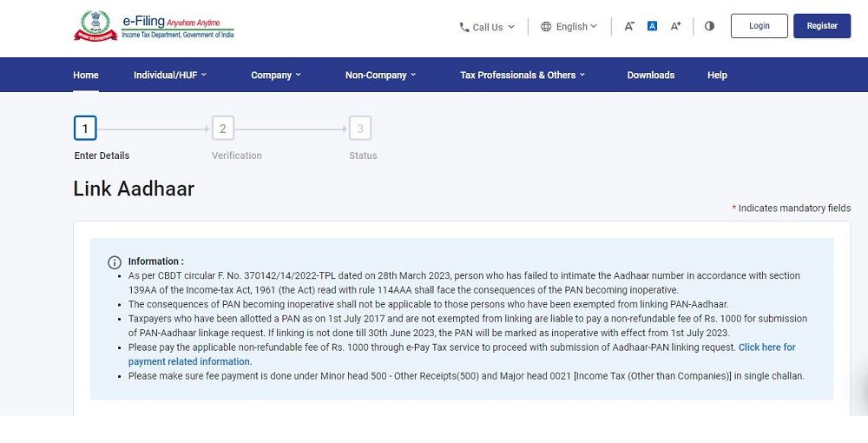Toggle high contrast mode icon
Image resolution: width=868 pixels, height=443 pixels.
coord(709,26)
